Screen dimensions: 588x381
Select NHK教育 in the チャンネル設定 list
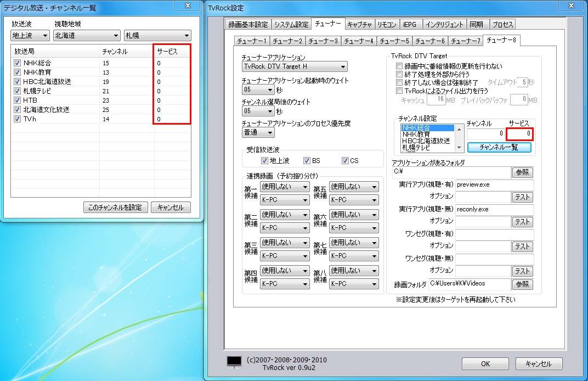pos(427,135)
